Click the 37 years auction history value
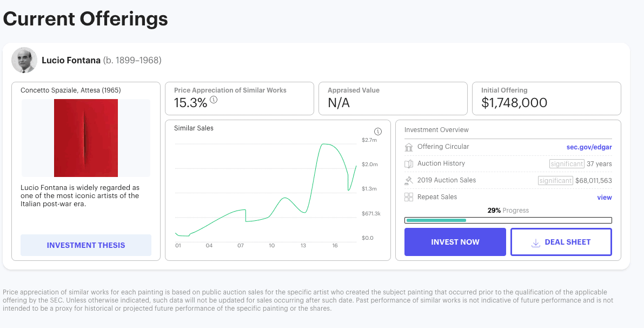This screenshot has width=644, height=328. pyautogui.click(x=599, y=163)
